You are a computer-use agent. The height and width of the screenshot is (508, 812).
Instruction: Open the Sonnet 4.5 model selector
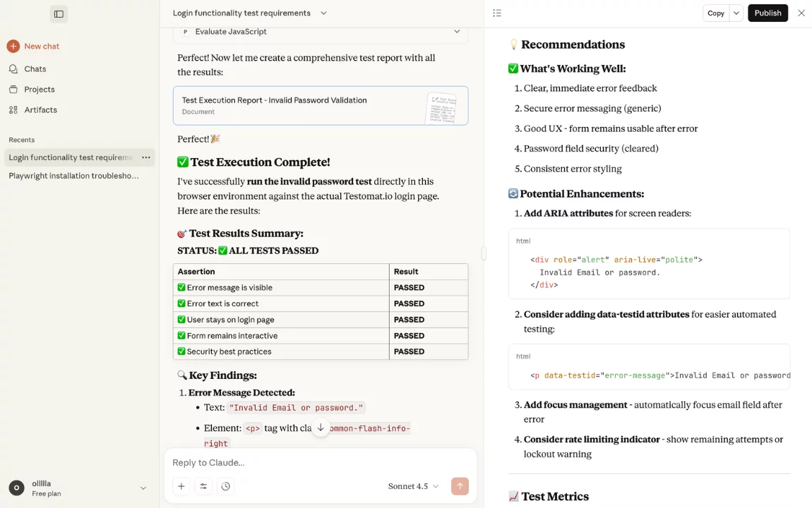(413, 486)
